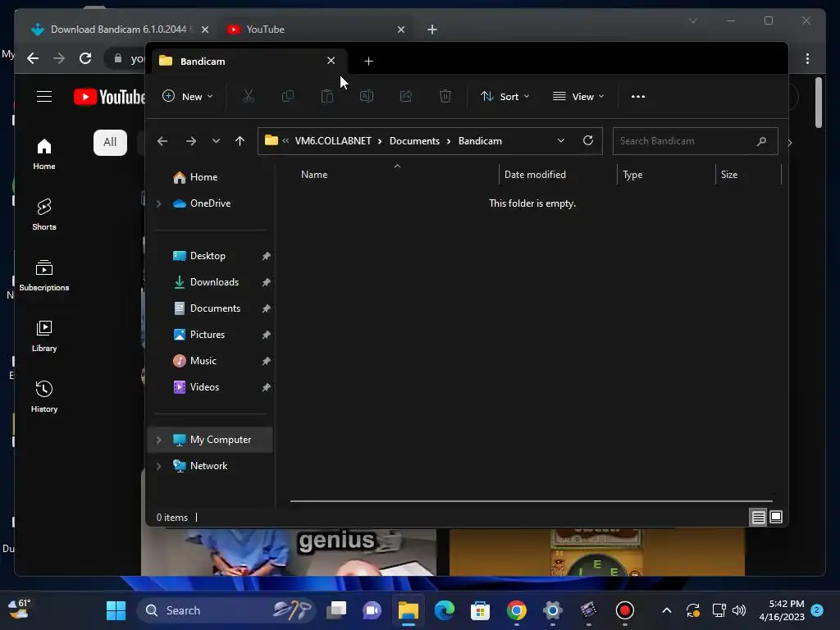Sort by Date modified column header

tap(558, 175)
